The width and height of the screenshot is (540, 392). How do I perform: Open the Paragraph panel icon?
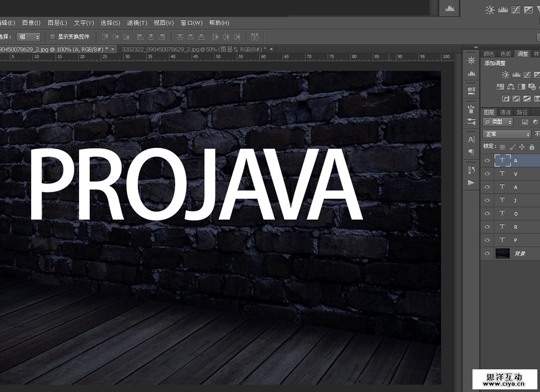(x=471, y=152)
